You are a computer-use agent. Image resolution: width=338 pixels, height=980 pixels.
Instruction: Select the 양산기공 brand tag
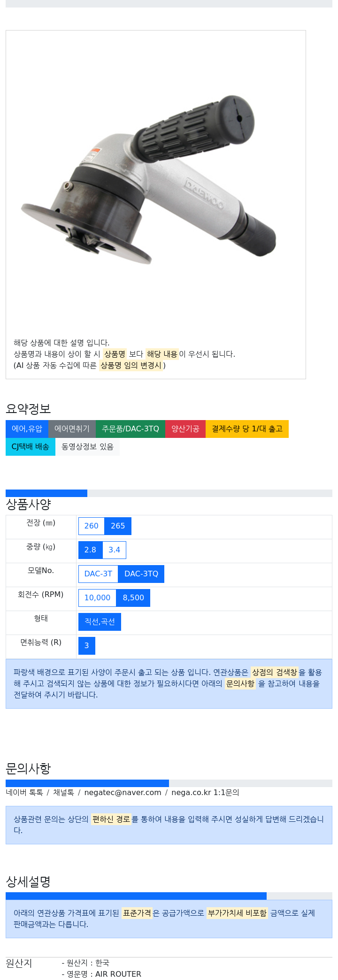point(185,429)
